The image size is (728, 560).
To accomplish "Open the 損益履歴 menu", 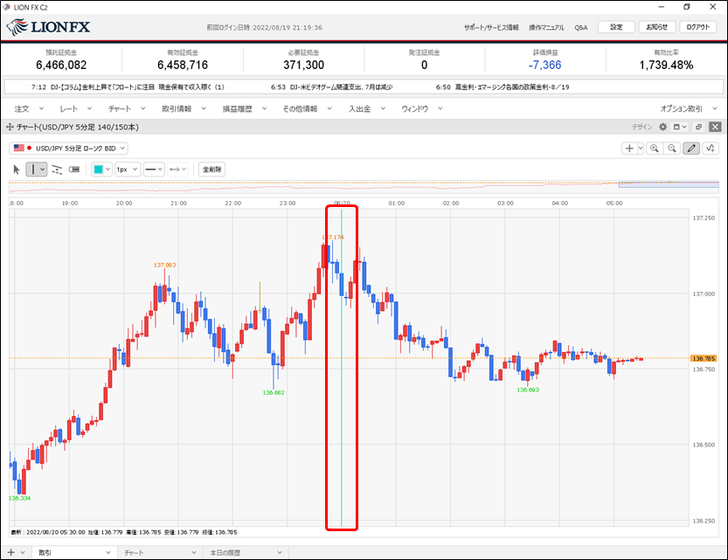I will (x=244, y=108).
